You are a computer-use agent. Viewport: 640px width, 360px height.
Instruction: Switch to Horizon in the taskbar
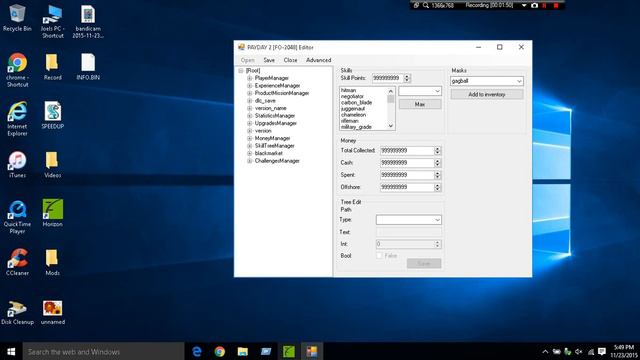coord(289,351)
